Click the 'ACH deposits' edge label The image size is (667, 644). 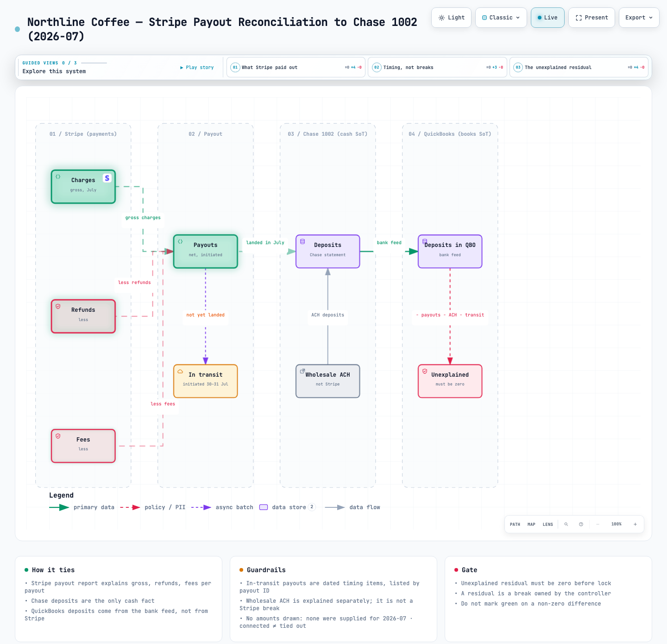coord(328,315)
